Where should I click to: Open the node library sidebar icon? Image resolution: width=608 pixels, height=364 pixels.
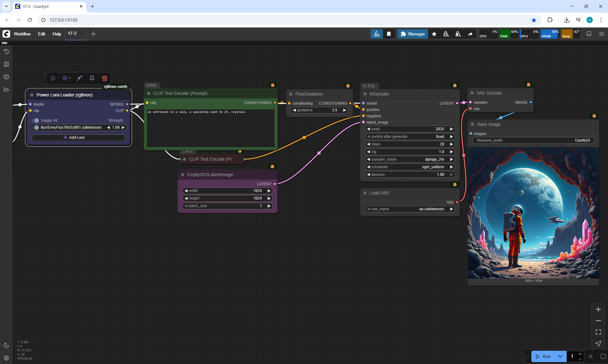coord(6,64)
